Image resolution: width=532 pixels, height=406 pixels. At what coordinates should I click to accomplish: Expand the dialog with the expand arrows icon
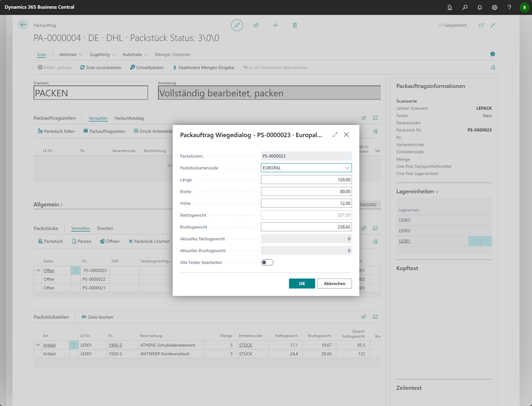(335, 135)
